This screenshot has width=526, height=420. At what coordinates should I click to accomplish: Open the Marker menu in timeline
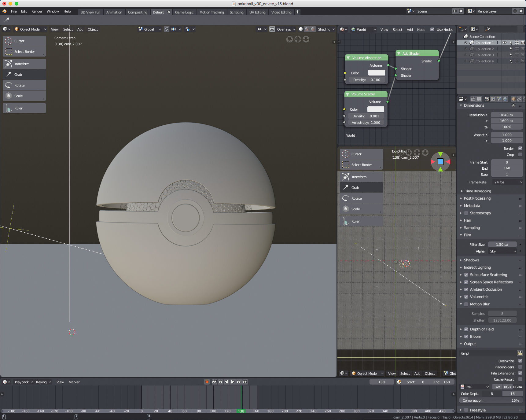click(74, 382)
